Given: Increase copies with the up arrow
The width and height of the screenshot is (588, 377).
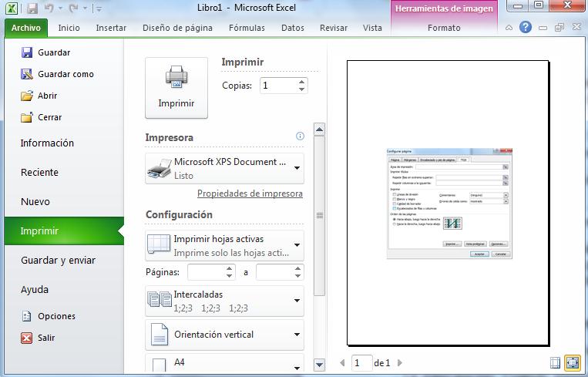Looking at the screenshot, I should coord(302,82).
